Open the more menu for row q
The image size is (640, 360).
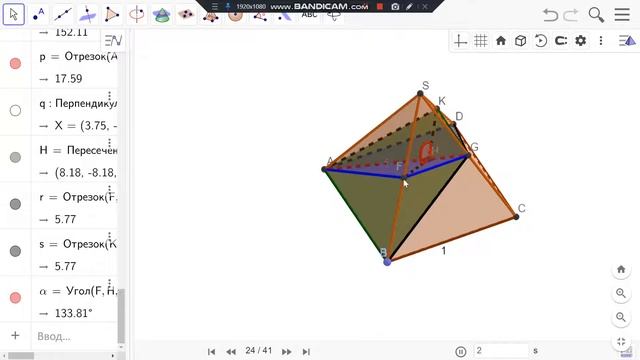[x=109, y=96]
